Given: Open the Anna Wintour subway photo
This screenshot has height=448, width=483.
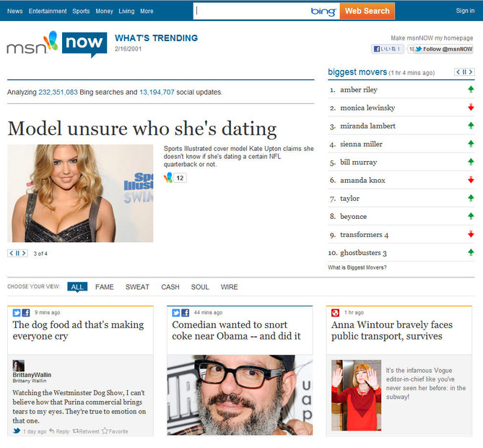Looking at the screenshot, I should tap(356, 395).
